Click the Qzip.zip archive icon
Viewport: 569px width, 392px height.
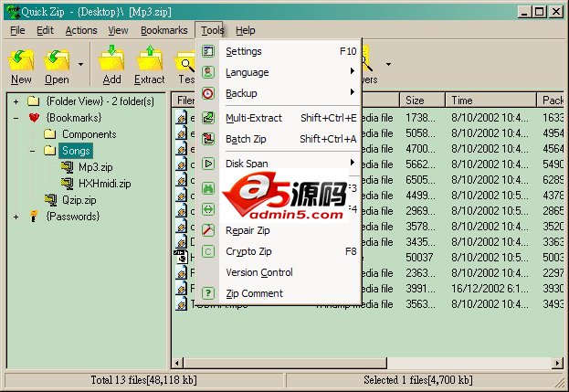50,199
